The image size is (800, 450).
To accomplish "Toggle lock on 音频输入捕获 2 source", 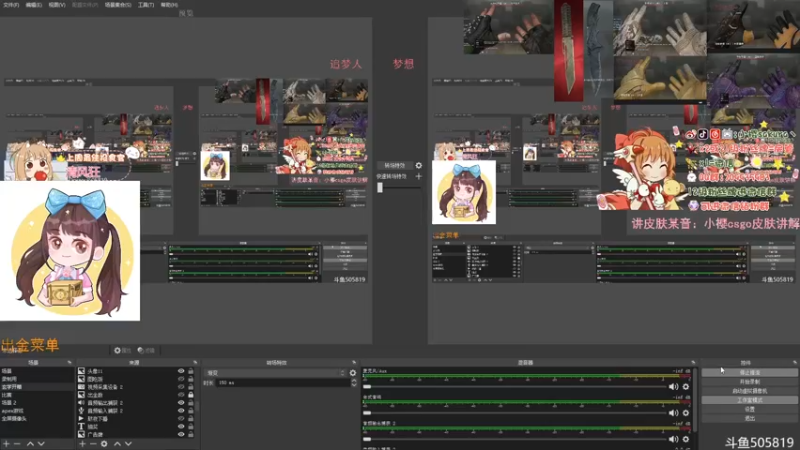I will (x=191, y=410).
